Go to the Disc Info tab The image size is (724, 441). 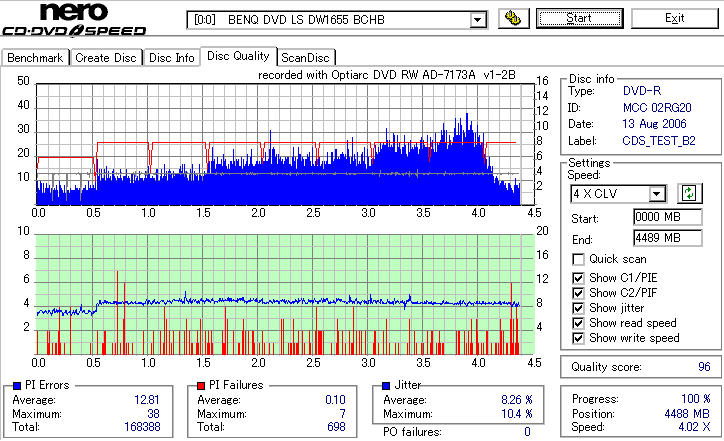[x=171, y=58]
